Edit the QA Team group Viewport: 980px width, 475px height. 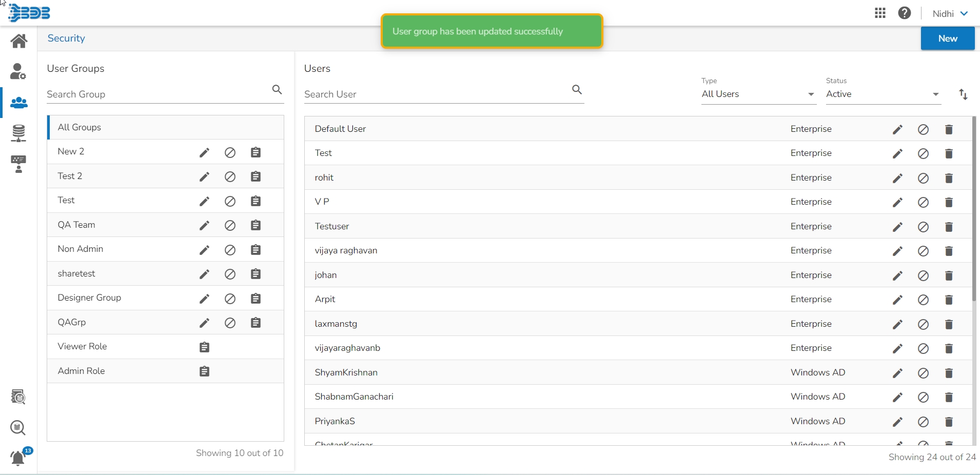click(x=204, y=225)
